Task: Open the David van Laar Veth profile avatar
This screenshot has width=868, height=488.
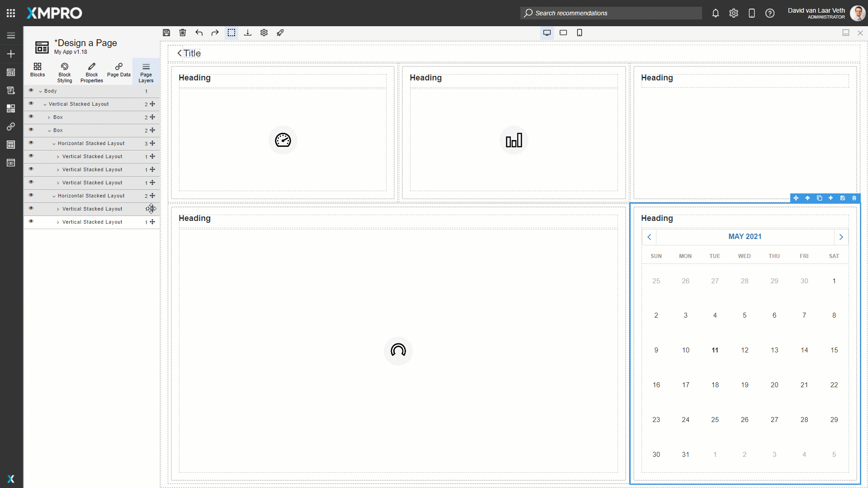Action: pyautogui.click(x=858, y=13)
